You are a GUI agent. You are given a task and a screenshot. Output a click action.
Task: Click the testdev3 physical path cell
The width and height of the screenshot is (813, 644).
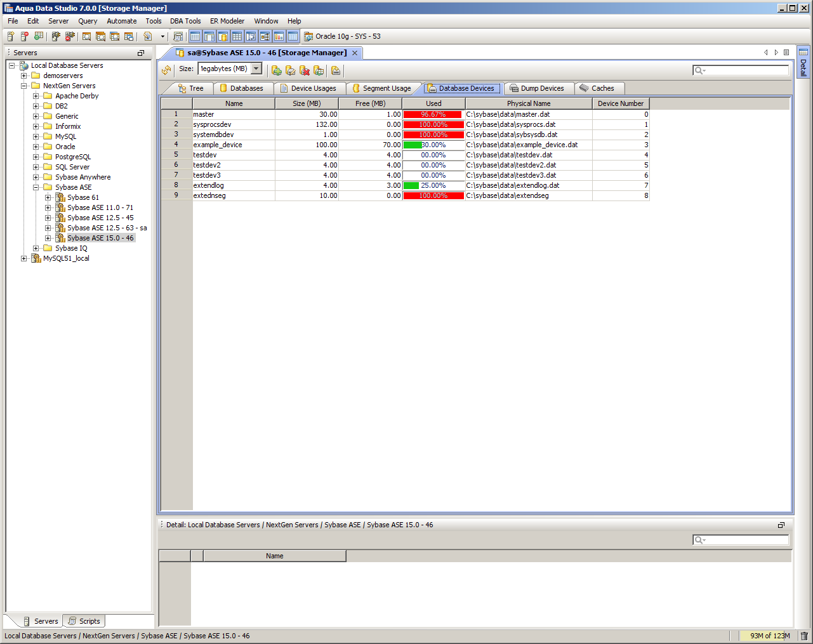pyautogui.click(x=529, y=175)
